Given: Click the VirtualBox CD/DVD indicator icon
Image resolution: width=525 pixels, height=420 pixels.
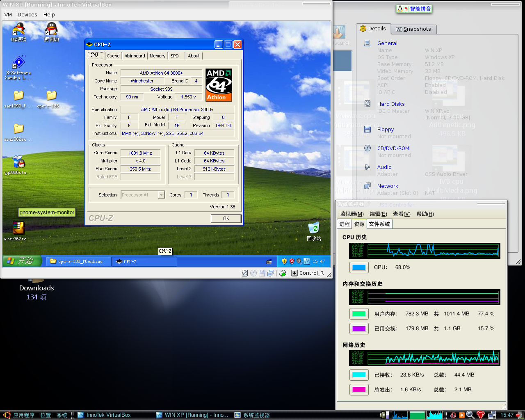Looking at the screenshot, I should pyautogui.click(x=253, y=273).
